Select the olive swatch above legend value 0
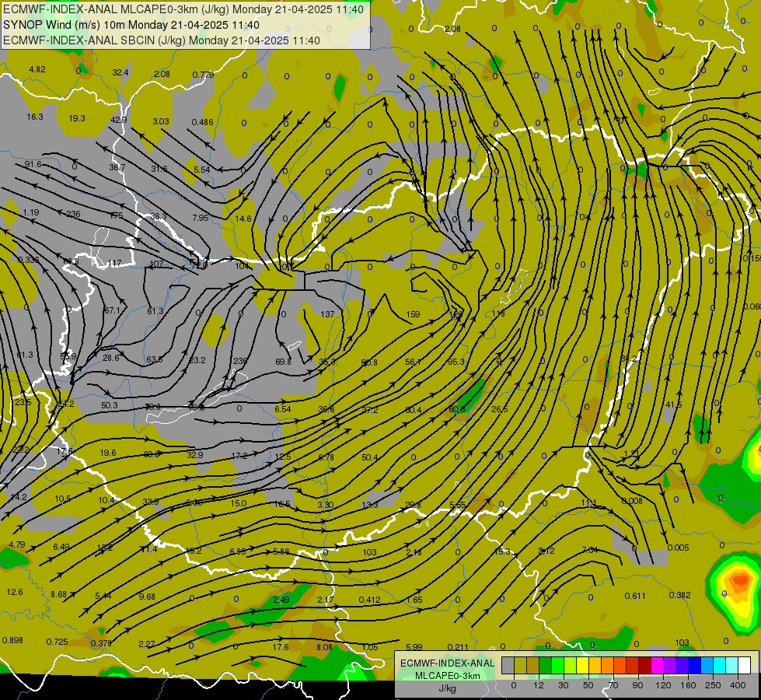The width and height of the screenshot is (761, 700). pyautogui.click(x=520, y=665)
